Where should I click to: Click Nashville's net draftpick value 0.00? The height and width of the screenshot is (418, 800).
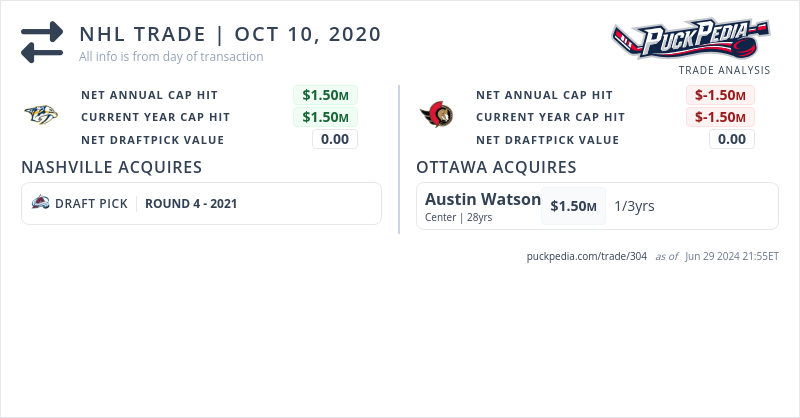pyautogui.click(x=334, y=139)
